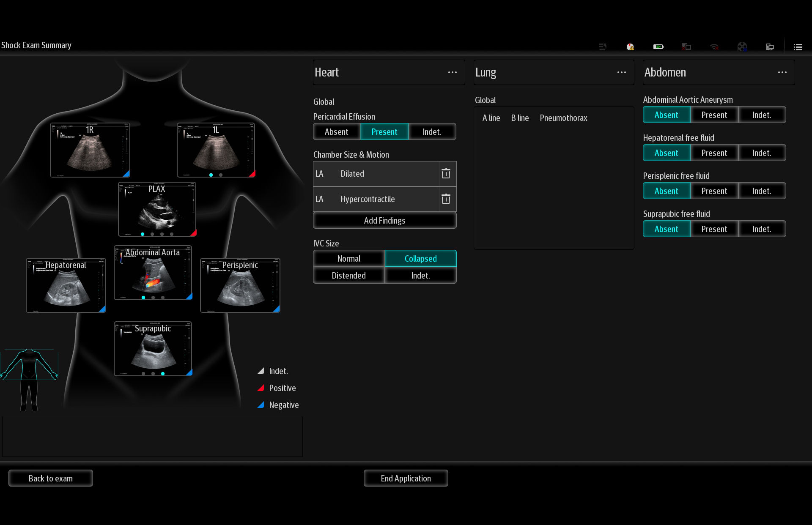Expand the Heart panel options menu
The image size is (812, 525).
(x=452, y=73)
